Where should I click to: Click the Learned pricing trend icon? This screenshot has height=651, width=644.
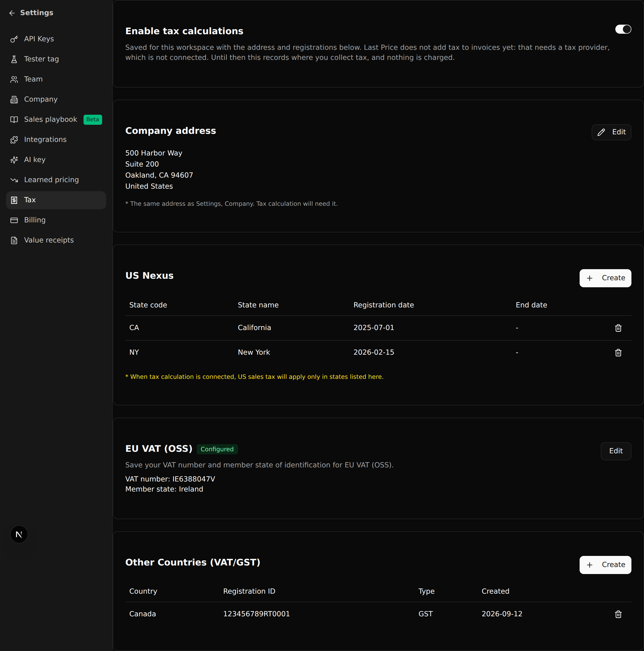[x=14, y=180]
